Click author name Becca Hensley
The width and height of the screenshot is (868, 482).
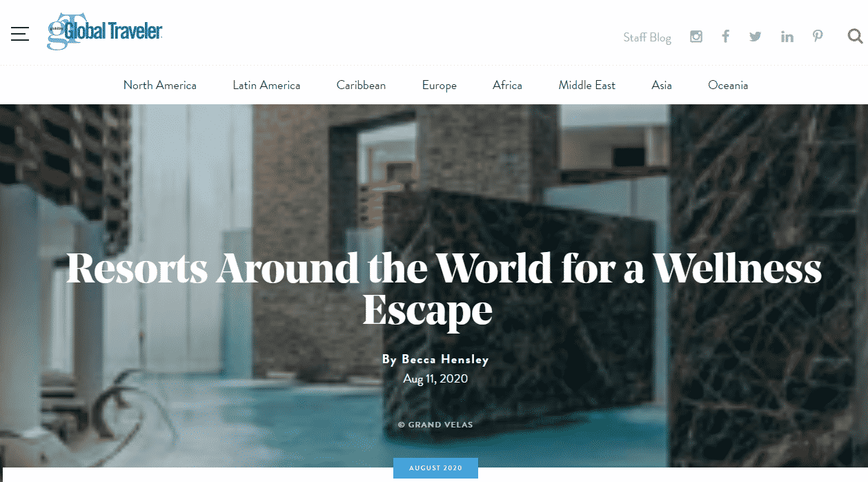tap(445, 360)
